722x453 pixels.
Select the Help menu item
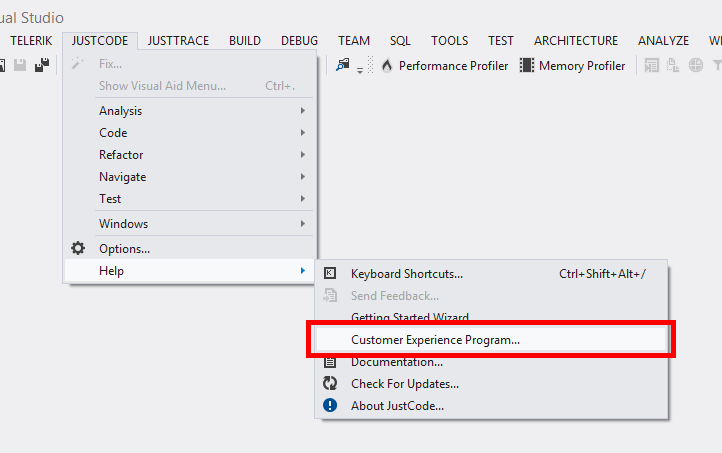pos(190,271)
